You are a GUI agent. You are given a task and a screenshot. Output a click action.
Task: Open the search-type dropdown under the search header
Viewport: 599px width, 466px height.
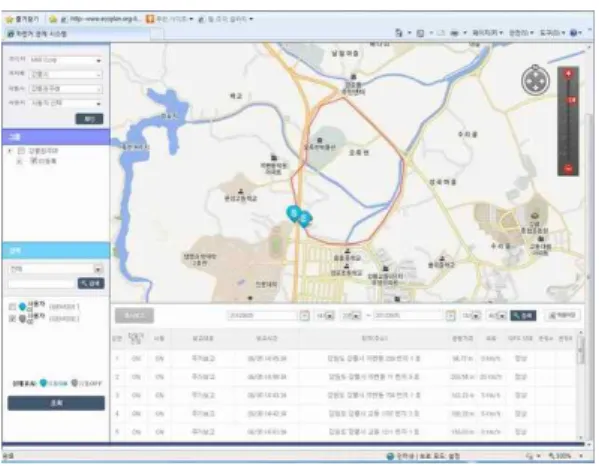(x=55, y=269)
